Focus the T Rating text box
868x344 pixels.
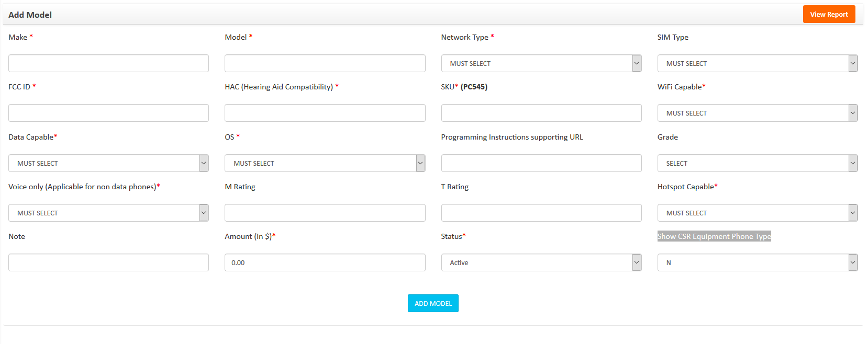click(x=541, y=213)
